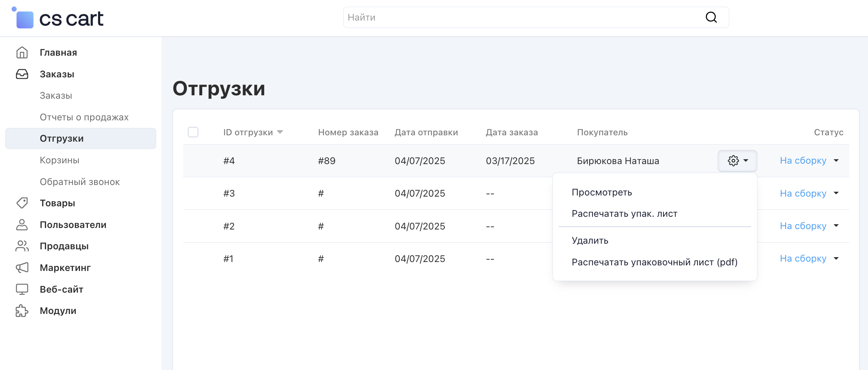Image resolution: width=868 pixels, height=370 pixels.
Task: Choose Распечатать упаковочный лист (pdf)
Action: 654,262
